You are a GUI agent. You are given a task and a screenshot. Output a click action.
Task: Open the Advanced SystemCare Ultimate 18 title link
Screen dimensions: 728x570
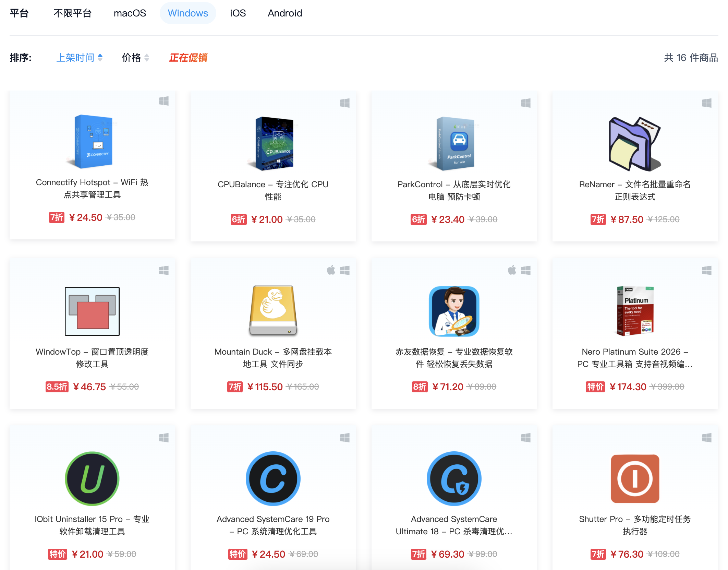click(454, 525)
